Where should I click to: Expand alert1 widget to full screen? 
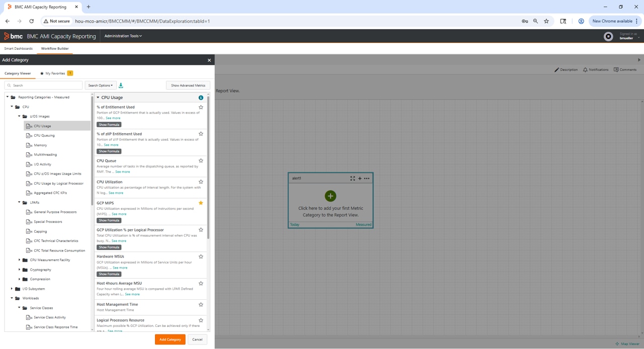coord(353,179)
